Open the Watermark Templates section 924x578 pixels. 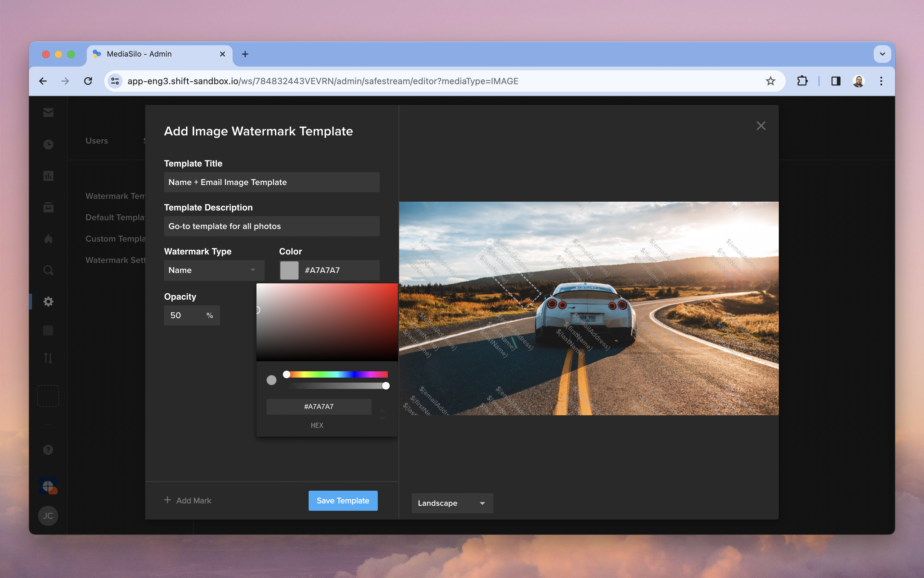115,196
